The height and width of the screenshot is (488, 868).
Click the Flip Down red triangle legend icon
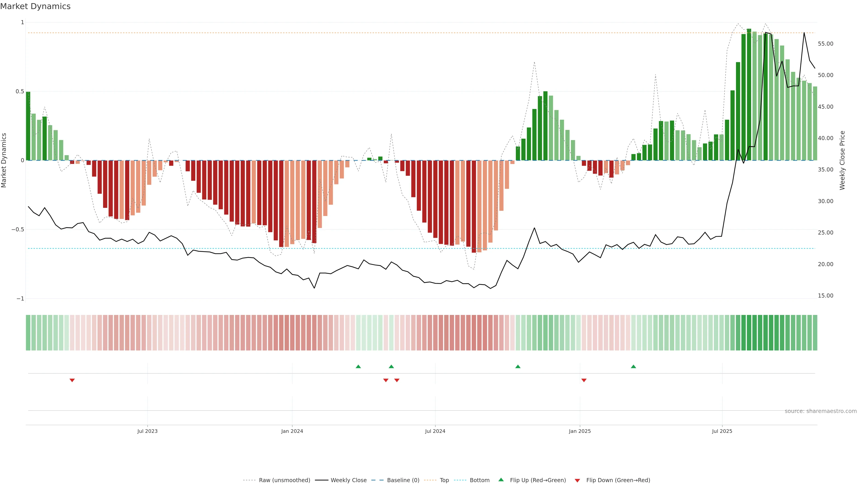pos(577,480)
